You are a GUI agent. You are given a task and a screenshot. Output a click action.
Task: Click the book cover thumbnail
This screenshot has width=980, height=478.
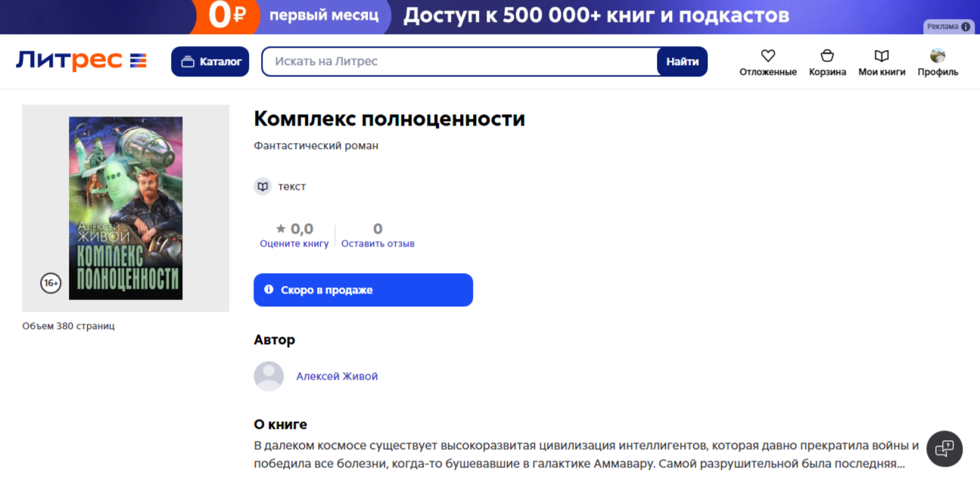point(126,207)
